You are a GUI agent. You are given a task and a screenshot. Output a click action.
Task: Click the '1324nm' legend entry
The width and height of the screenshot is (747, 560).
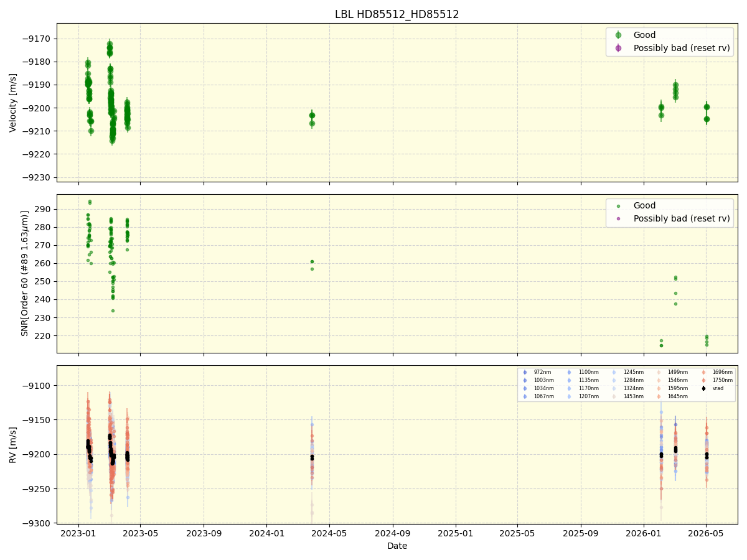pos(633,388)
